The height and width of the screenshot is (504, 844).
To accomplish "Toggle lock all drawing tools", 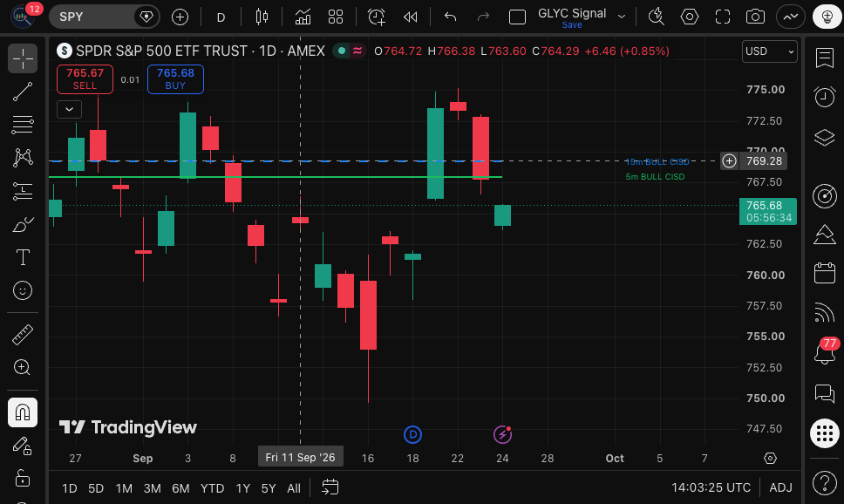I will tap(23, 478).
